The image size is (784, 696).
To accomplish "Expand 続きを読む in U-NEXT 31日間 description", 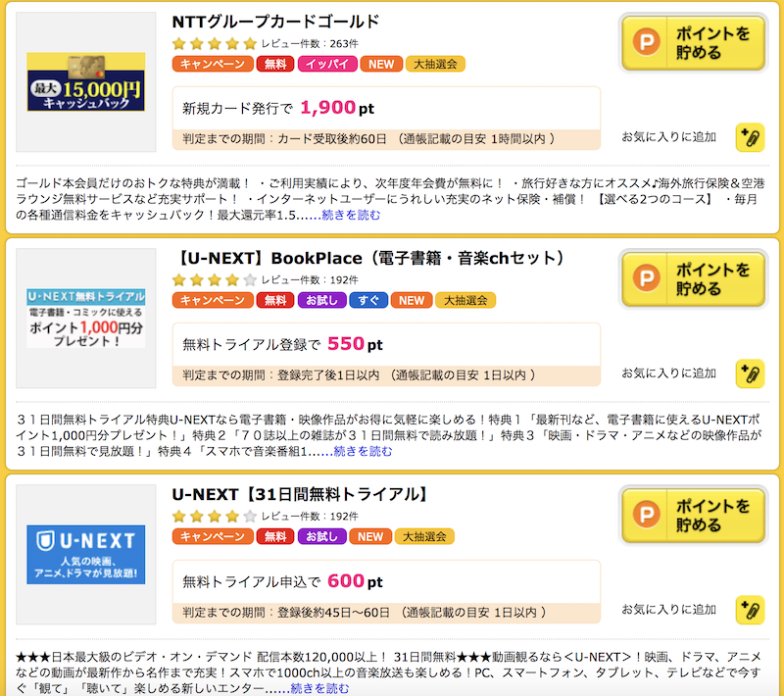I will pyautogui.click(x=319, y=688).
